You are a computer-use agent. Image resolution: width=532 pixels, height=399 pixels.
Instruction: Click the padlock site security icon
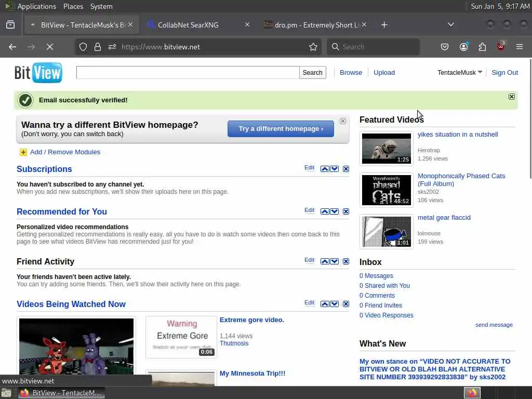pos(98,47)
